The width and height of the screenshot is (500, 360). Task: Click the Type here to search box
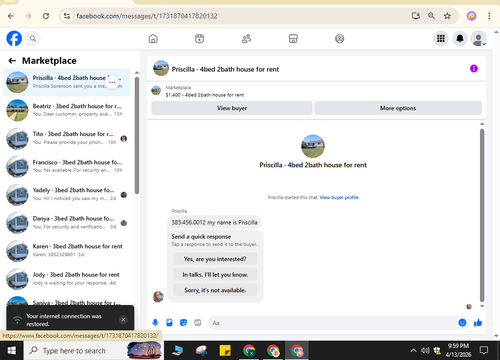pyautogui.click(x=93, y=351)
